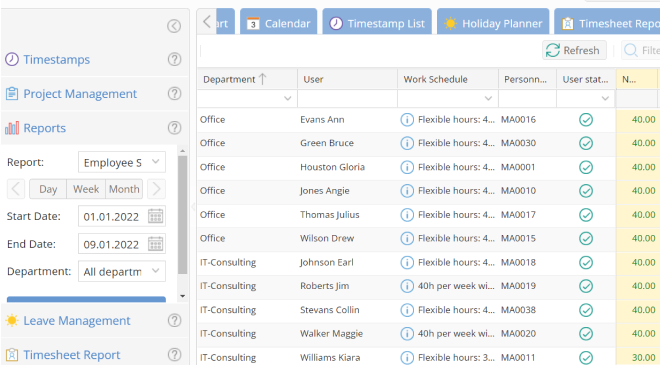Open help for Timesheet Report section

pos(174,355)
